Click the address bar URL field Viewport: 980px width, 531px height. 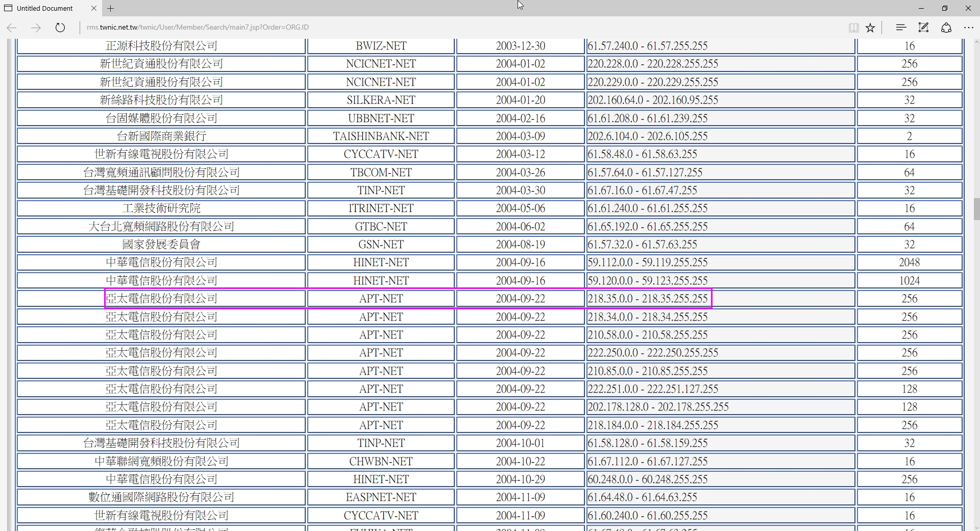459,28
